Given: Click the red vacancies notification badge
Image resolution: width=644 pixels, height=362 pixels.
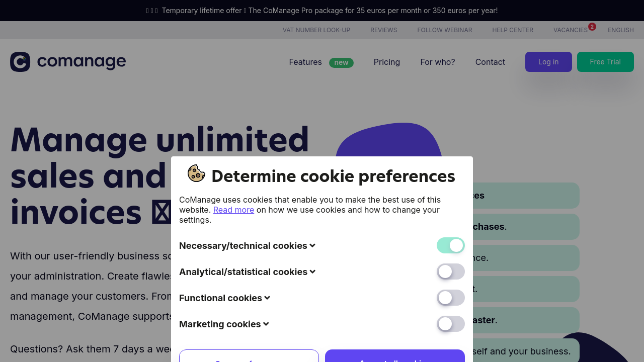Looking at the screenshot, I should point(592,27).
